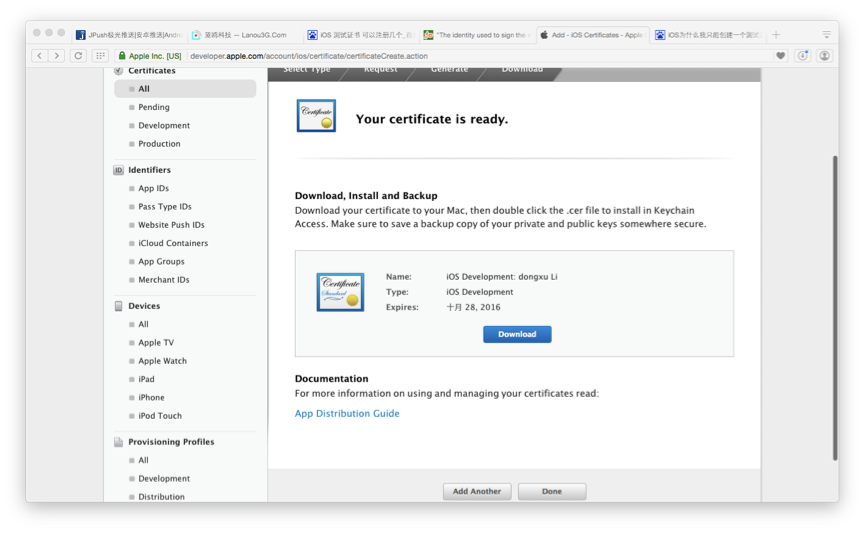
Task: Bookmark page with the heart icon
Action: (x=780, y=56)
